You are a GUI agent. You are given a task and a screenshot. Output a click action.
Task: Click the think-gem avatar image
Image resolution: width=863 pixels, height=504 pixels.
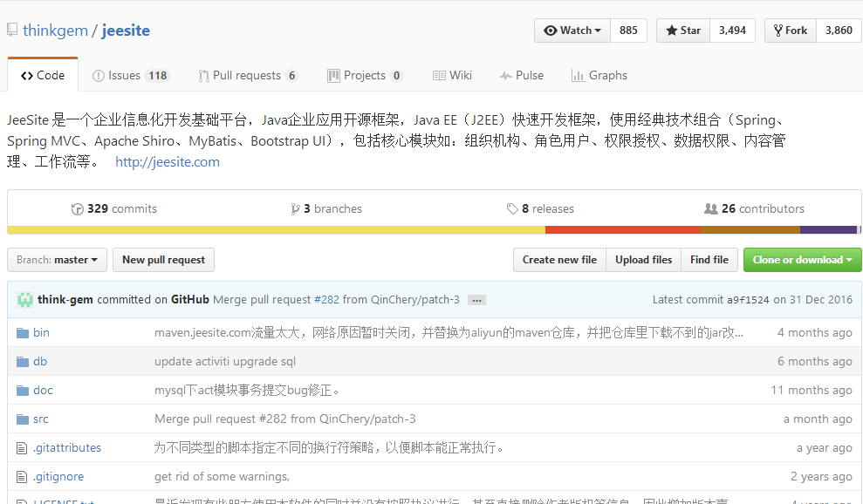(24, 300)
